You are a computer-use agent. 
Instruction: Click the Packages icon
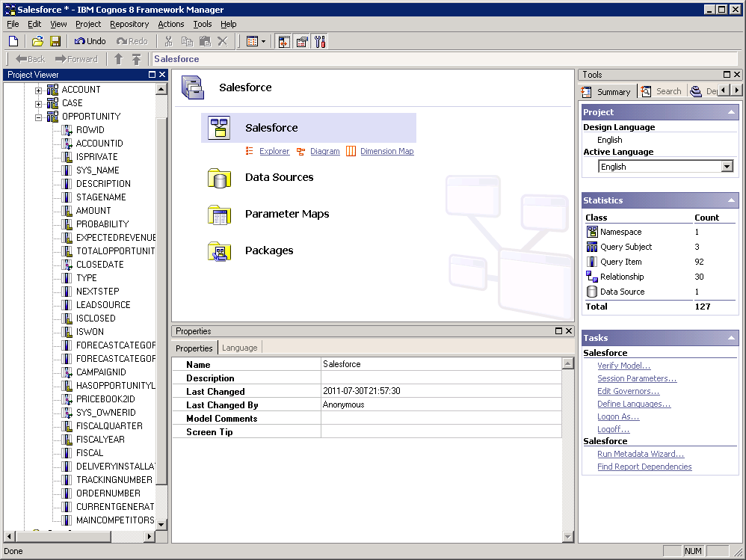click(220, 252)
